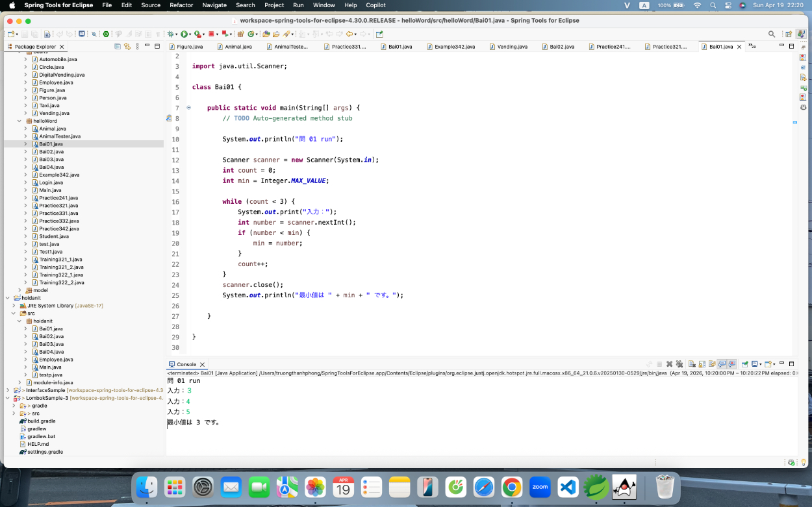Collapse the helloWord package tree node
The width and height of the screenshot is (812, 507).
click(x=19, y=121)
